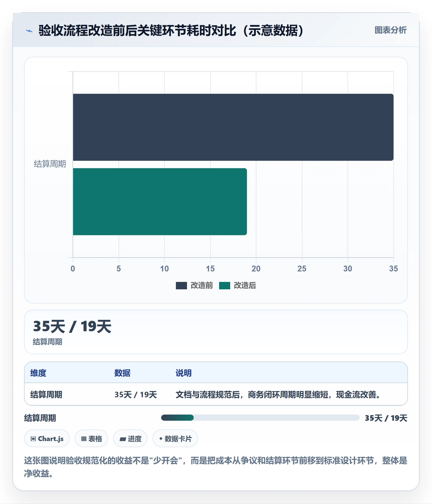Click the chart title 验收流程改造前后关键环节耗时对比
Viewport: 432px width, 504px height.
point(172,31)
